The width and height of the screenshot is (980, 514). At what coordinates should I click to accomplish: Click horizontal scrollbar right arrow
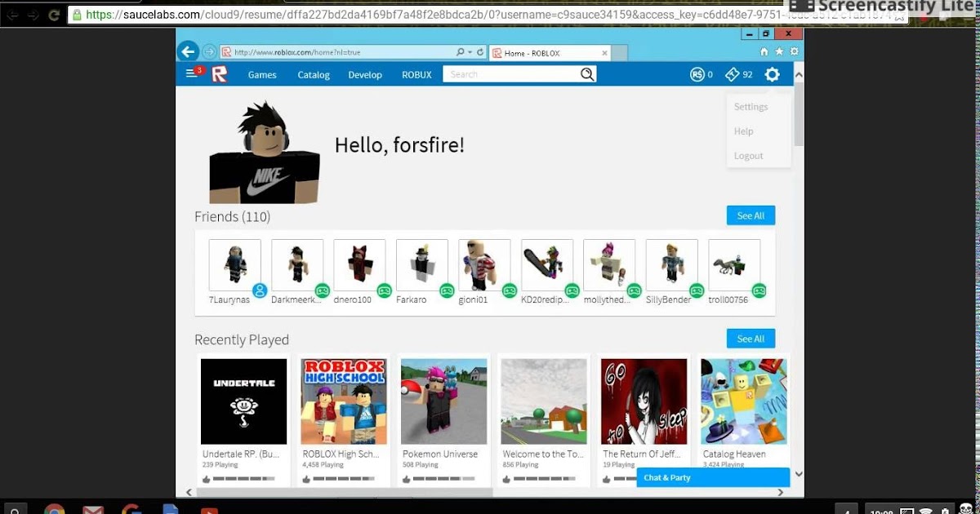pos(781,492)
